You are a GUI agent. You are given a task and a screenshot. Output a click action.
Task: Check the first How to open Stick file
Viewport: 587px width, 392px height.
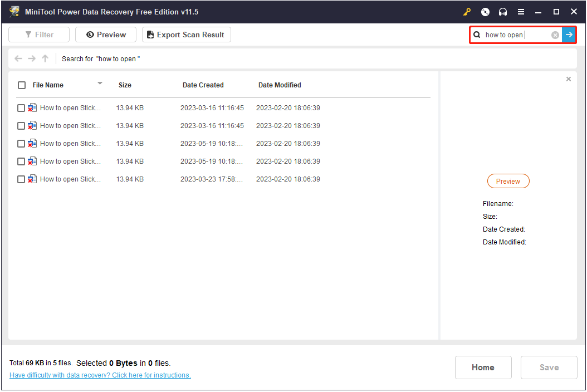coord(21,108)
